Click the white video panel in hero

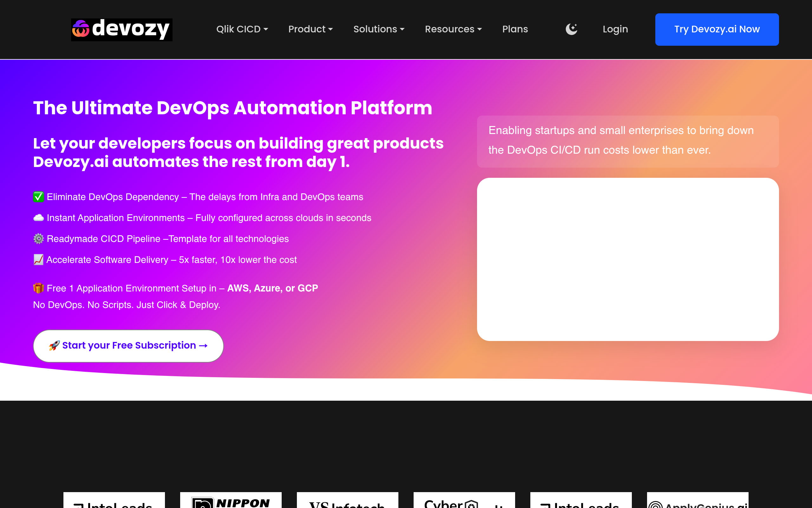click(x=627, y=259)
